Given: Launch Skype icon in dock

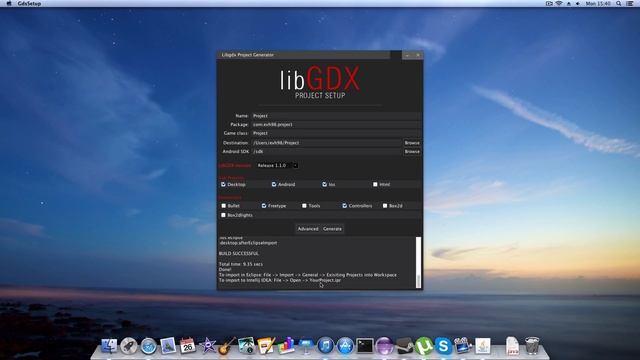Looking at the screenshot, I should (x=443, y=346).
